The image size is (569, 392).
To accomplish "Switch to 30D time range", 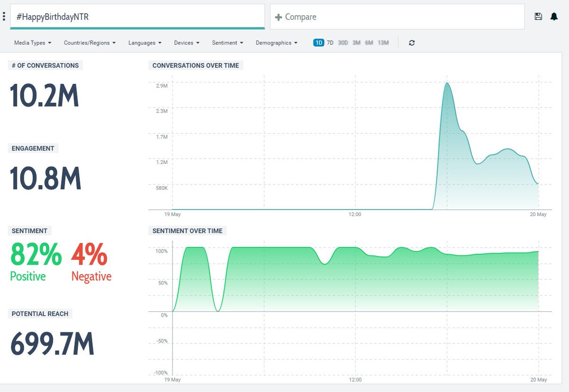I will 343,43.
